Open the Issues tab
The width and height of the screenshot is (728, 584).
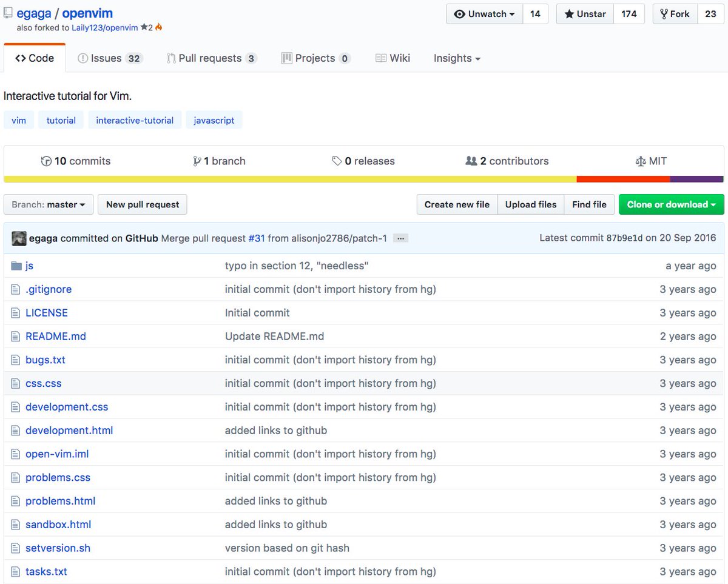coord(110,58)
